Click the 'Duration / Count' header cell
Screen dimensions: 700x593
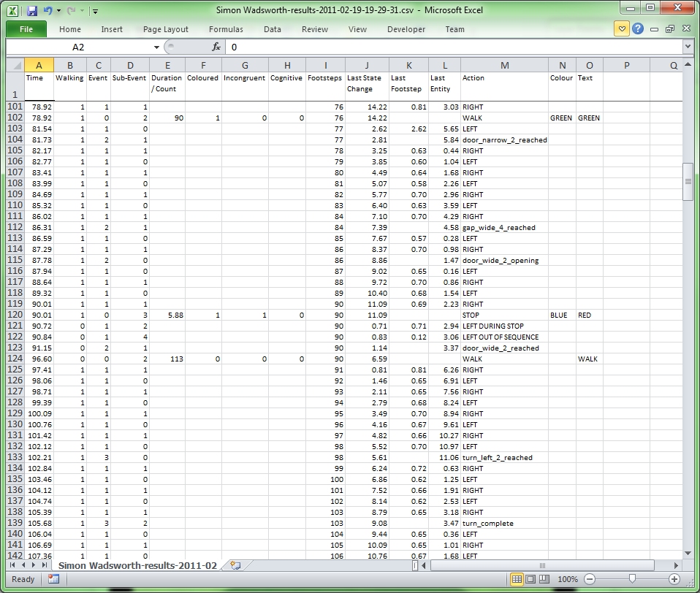tap(167, 86)
